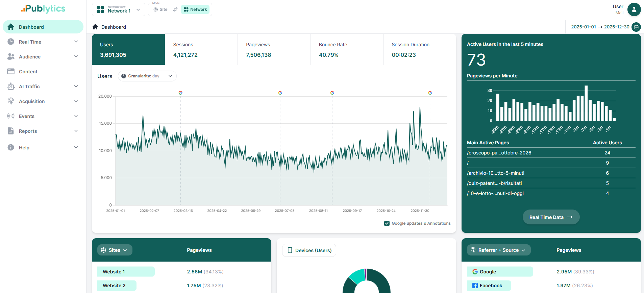Select the Users metric tab
Screen dimensions: 644x293
pos(128,49)
